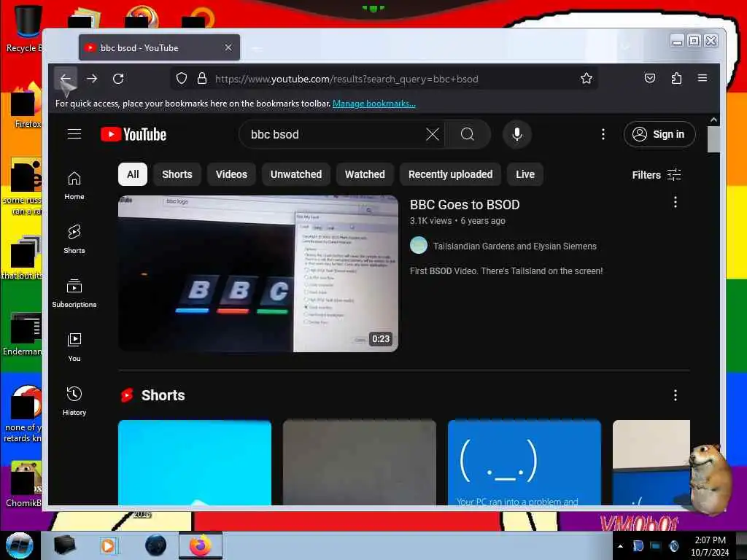The width and height of the screenshot is (747, 560).
Task: Select the Shorts filter chip
Action: click(177, 174)
